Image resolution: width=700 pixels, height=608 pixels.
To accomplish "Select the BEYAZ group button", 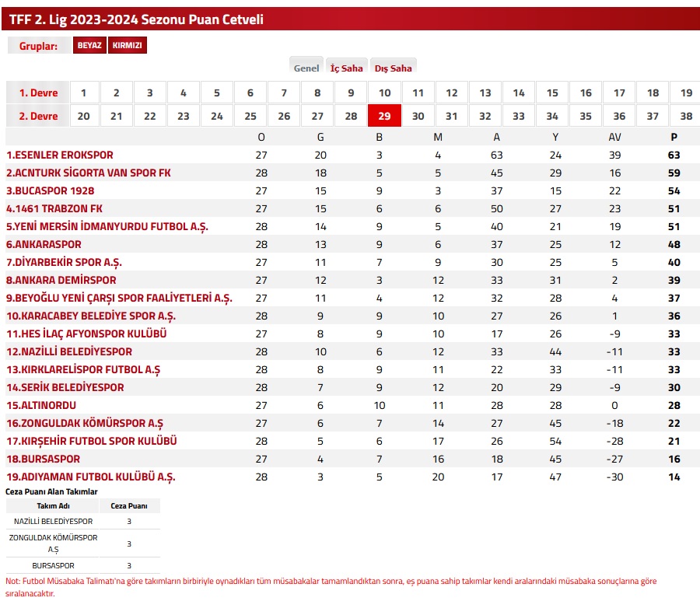I will coord(89,45).
